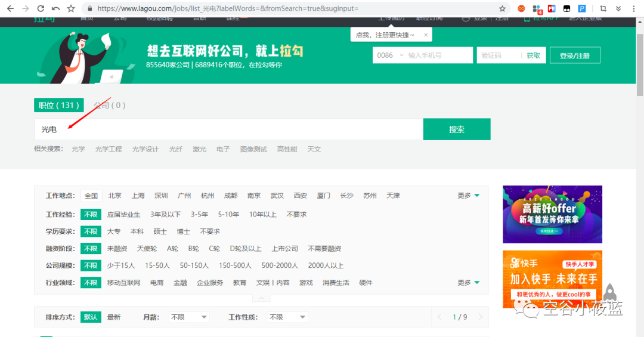Click the phone number input field
The width and height of the screenshot is (644, 337).
click(439, 55)
